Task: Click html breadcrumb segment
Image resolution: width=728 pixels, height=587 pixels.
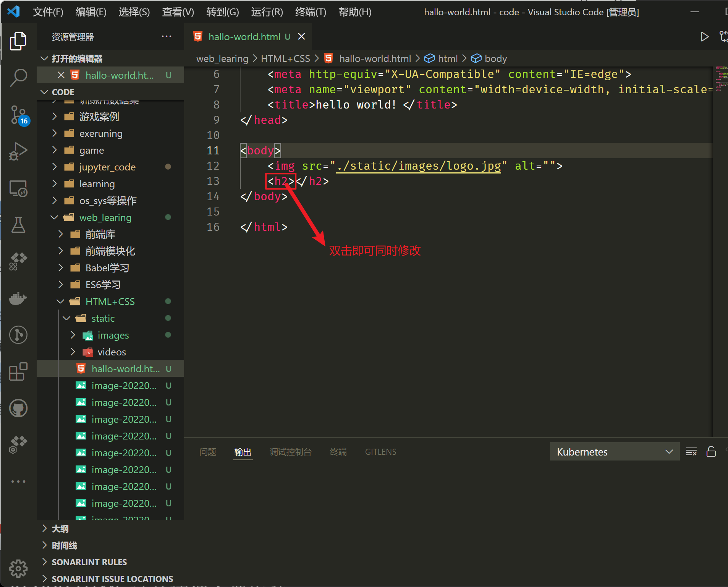Action: click(448, 58)
